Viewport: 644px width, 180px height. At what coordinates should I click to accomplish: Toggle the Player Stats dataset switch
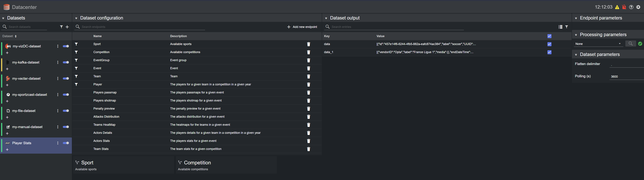(66, 143)
